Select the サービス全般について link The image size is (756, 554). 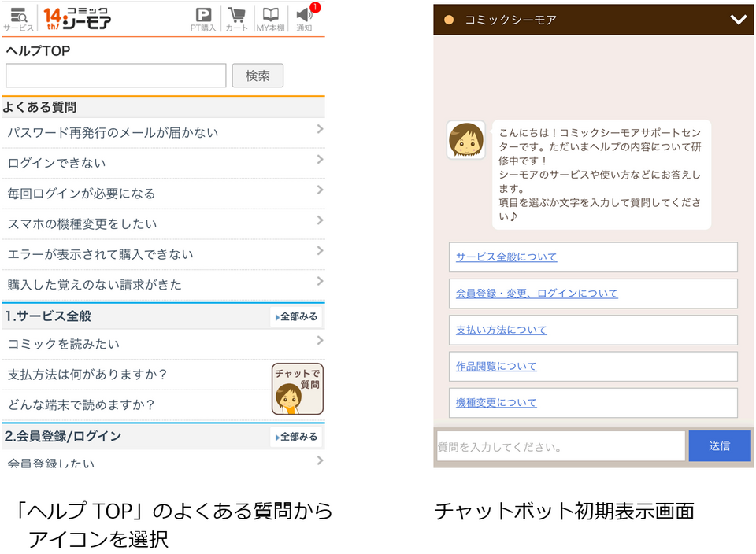506,257
